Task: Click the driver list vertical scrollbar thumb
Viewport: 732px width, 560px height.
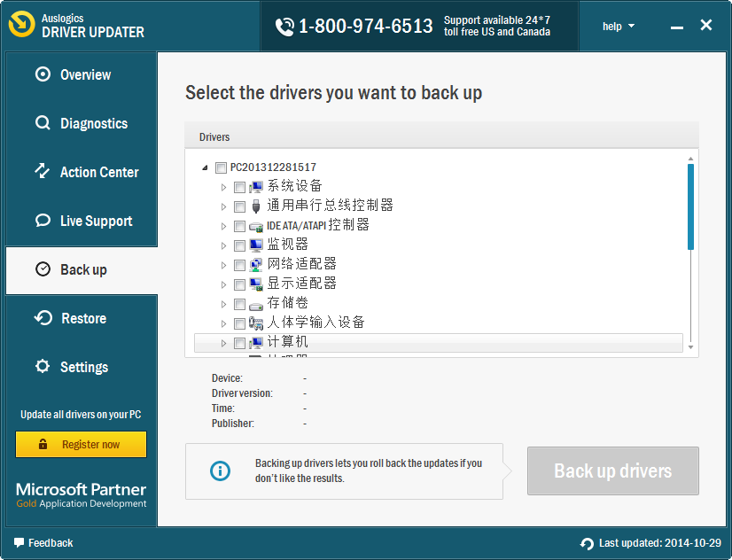Action: tap(690, 206)
